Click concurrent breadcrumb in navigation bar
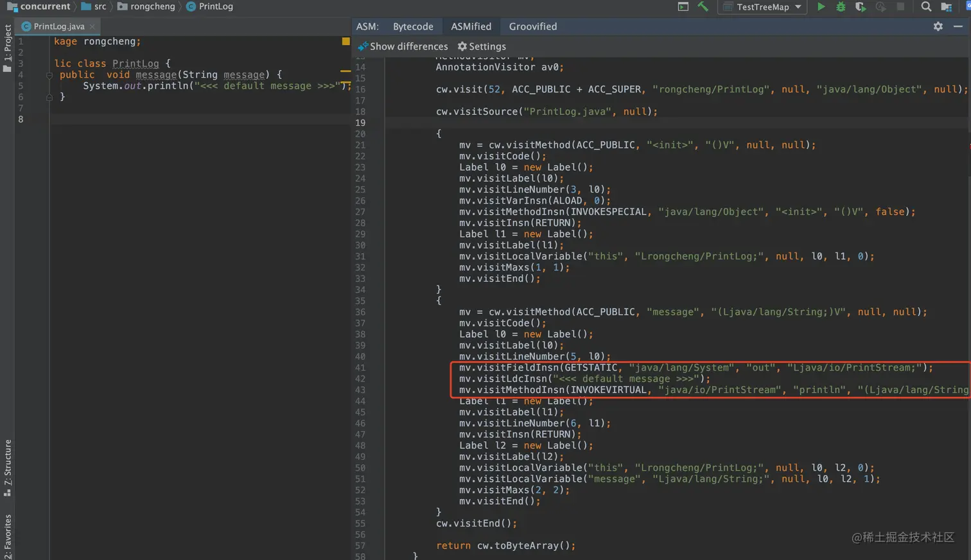The height and width of the screenshot is (560, 971). 39,6
